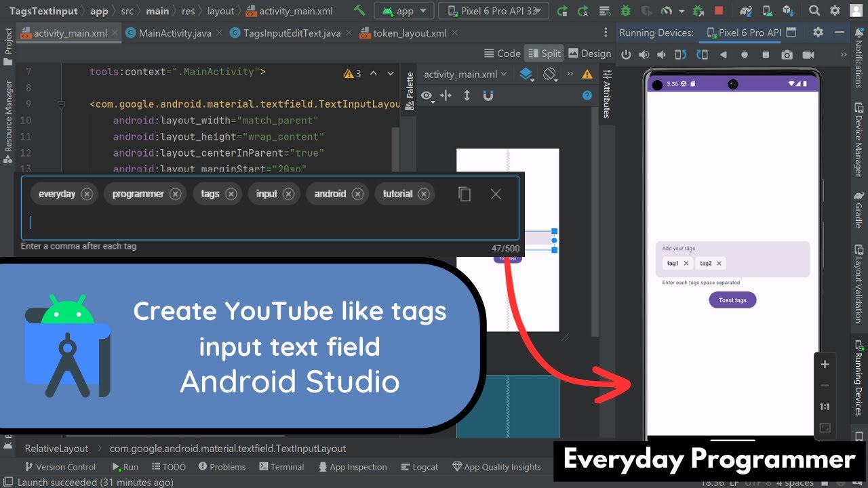Viewport: 868px width, 488px height.
Task: Zoom out the emulator with minus button
Action: tap(825, 386)
